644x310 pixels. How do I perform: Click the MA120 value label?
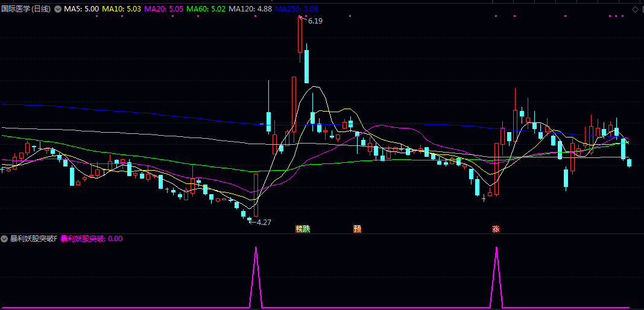(250, 8)
